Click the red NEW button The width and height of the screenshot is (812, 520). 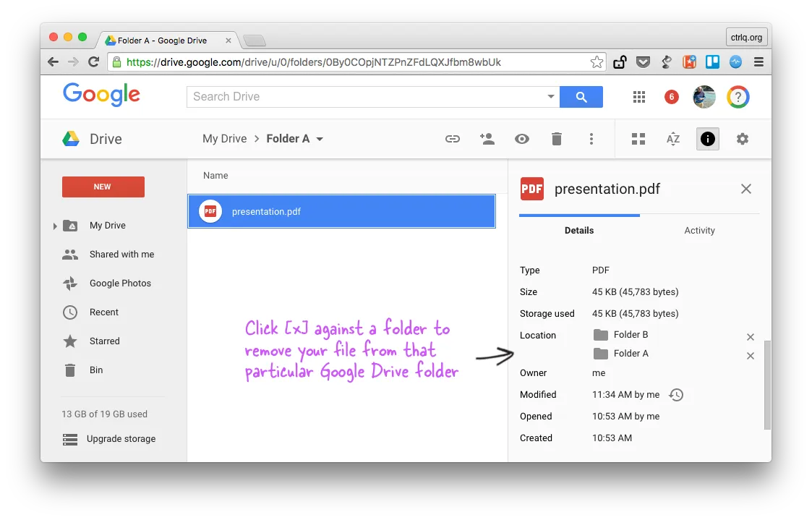pos(103,187)
